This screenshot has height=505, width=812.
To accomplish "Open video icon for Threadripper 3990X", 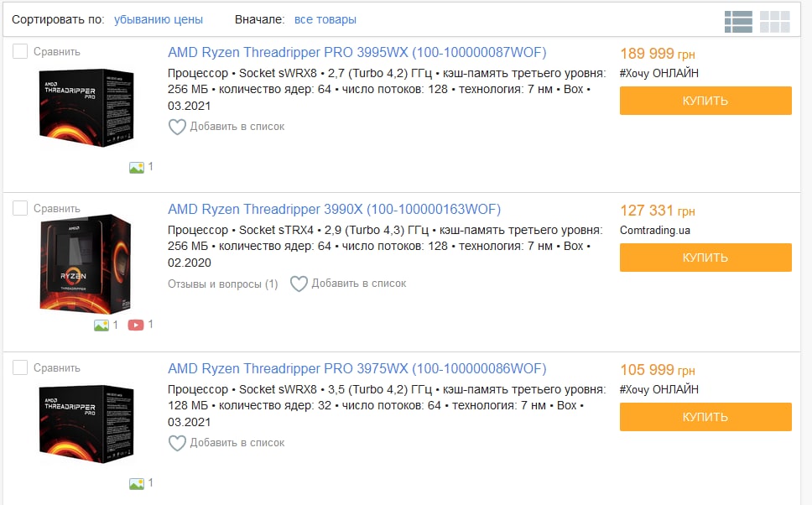I will [136, 325].
